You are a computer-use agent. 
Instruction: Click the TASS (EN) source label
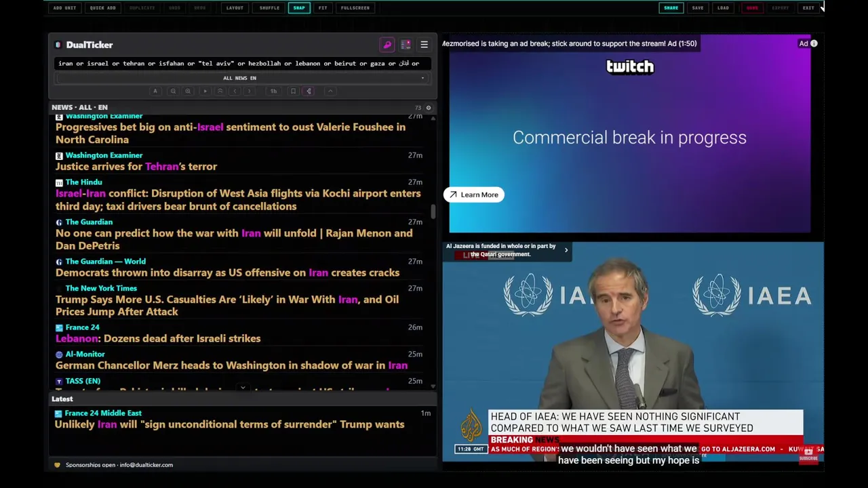(x=83, y=381)
